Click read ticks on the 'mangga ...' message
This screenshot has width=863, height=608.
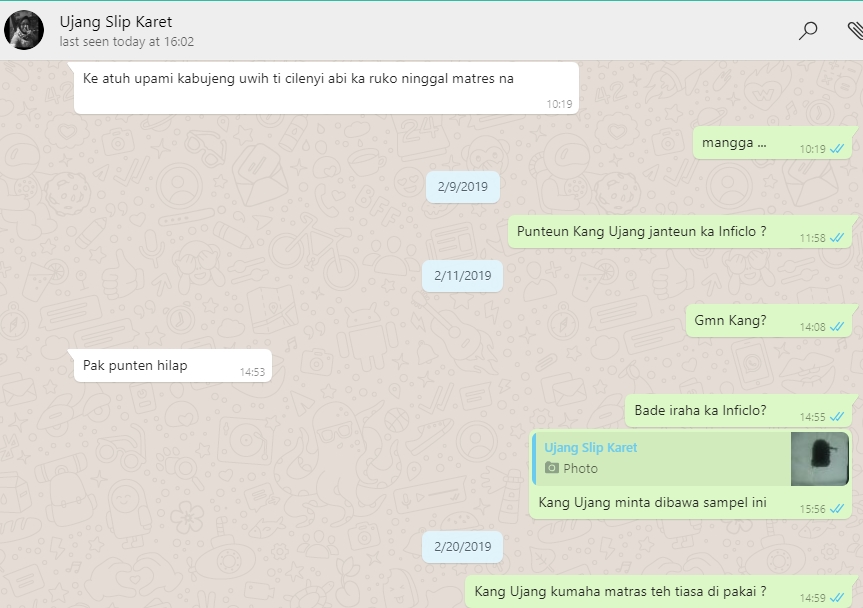[x=838, y=149]
